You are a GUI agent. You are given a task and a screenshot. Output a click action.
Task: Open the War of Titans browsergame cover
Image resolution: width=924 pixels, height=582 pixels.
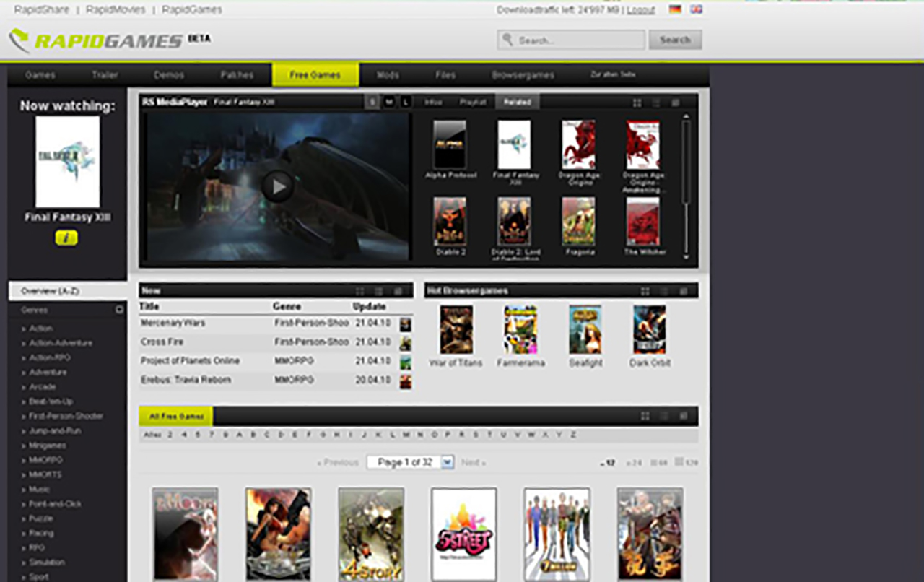[456, 329]
